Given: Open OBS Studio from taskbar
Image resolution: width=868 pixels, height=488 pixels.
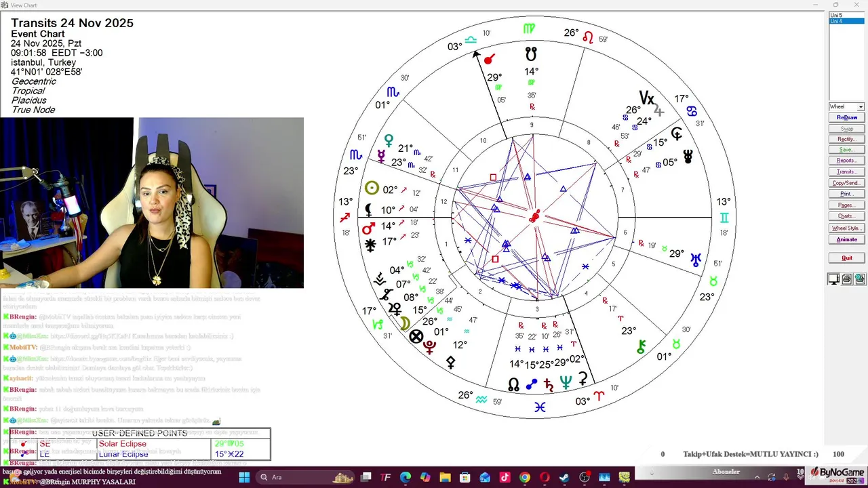Looking at the screenshot, I should point(585,477).
